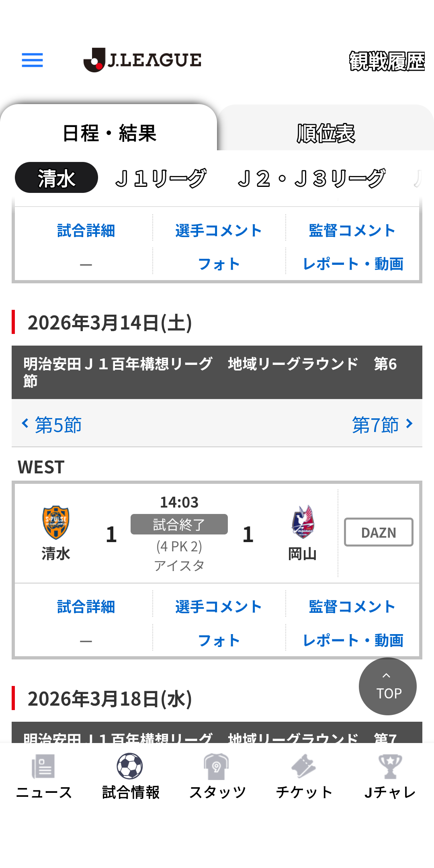Open the ニュース news icon
The height and width of the screenshot is (868, 434).
pyautogui.click(x=43, y=766)
